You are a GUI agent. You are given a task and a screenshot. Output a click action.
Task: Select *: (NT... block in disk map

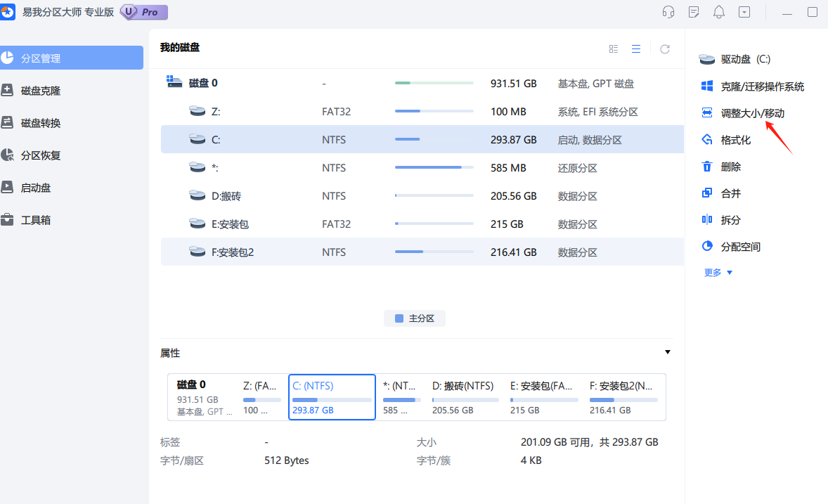click(401, 397)
